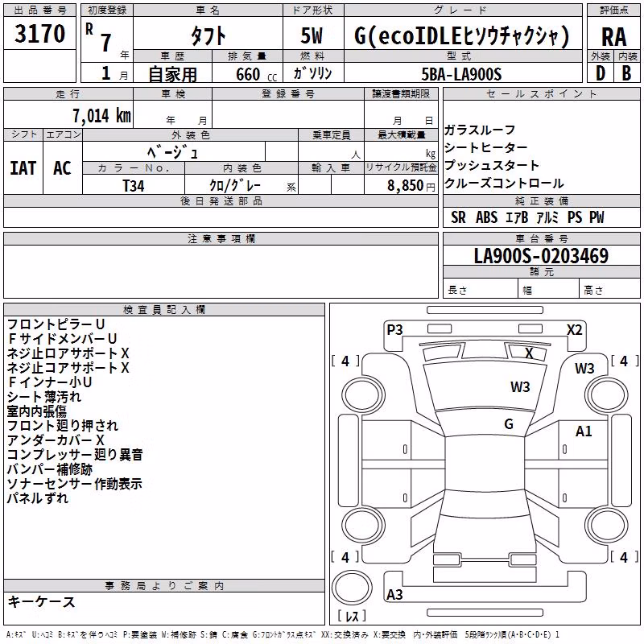This screenshot has height=644, width=644.
Task: Click the spare tire label レス
Action: click(352, 616)
